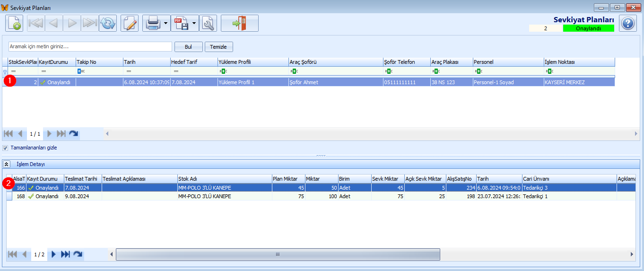Open help with the question mark icon

coord(628,23)
